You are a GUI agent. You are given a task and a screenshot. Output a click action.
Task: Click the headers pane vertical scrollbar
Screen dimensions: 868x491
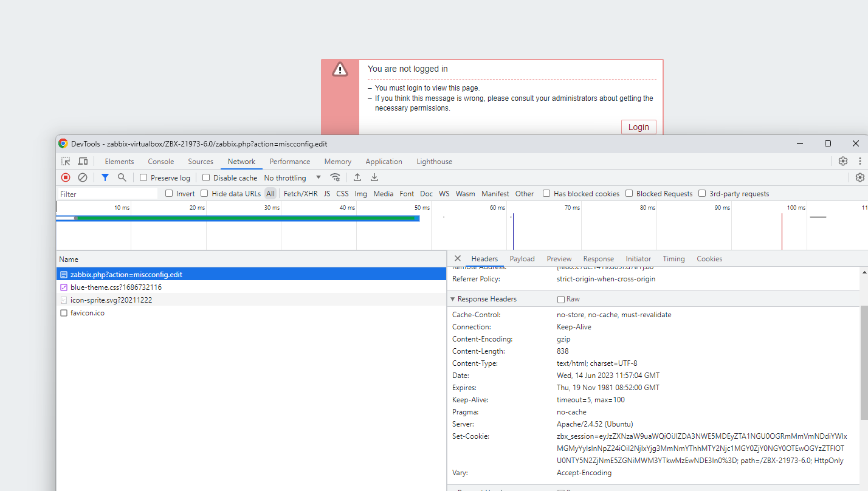coord(864,362)
